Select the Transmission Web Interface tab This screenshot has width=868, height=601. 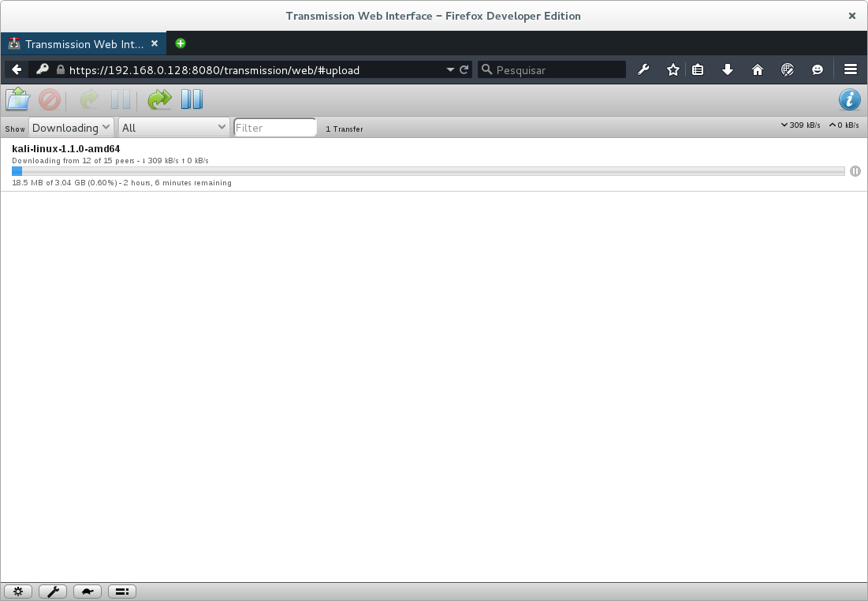[83, 44]
